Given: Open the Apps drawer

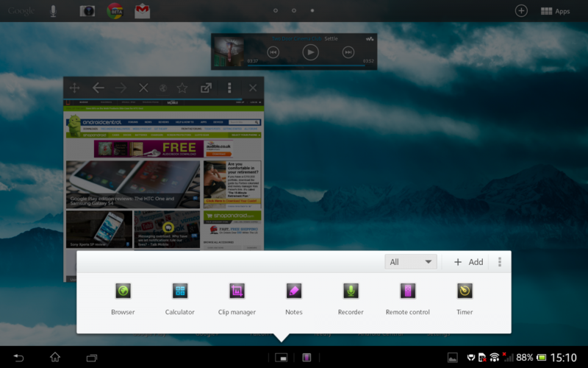Looking at the screenshot, I should (556, 11).
